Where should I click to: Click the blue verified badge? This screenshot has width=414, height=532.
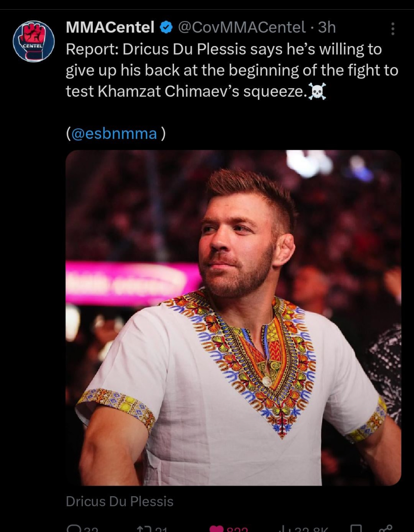[166, 28]
